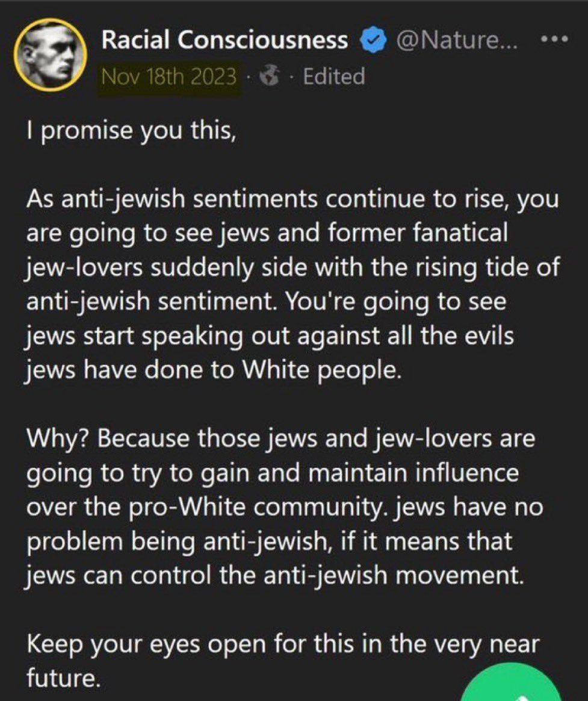This screenshot has height=701, width=588.
Task: Click the blue verified checkmark badge
Action: click(373, 40)
